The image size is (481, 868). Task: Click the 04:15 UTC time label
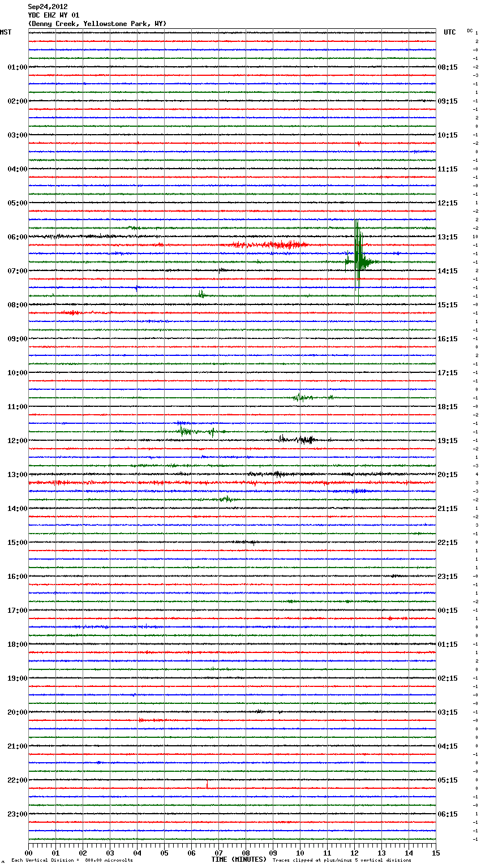coord(448,746)
